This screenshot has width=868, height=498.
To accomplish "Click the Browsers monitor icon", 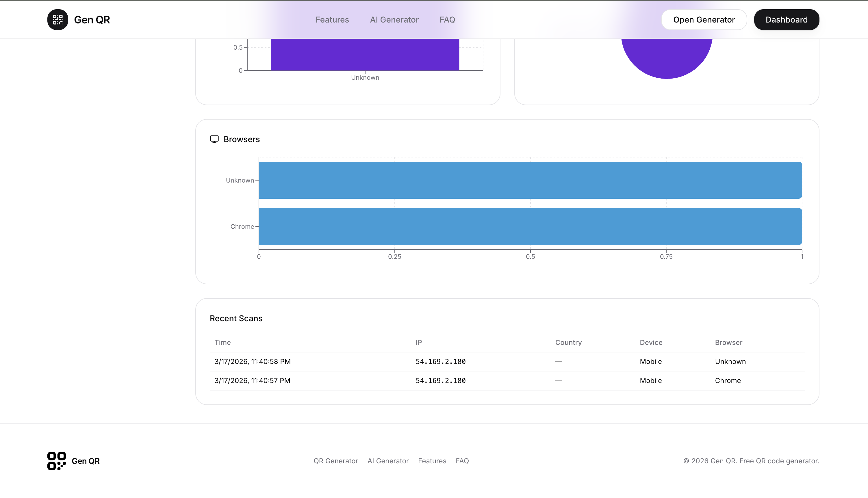I will pyautogui.click(x=214, y=139).
